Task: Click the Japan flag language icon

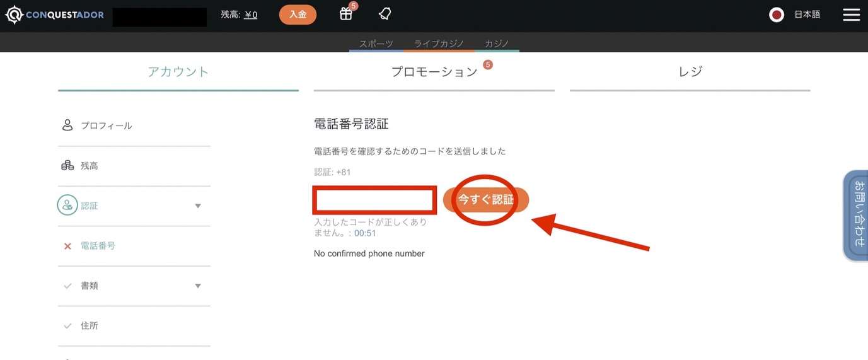Action: 777,15
